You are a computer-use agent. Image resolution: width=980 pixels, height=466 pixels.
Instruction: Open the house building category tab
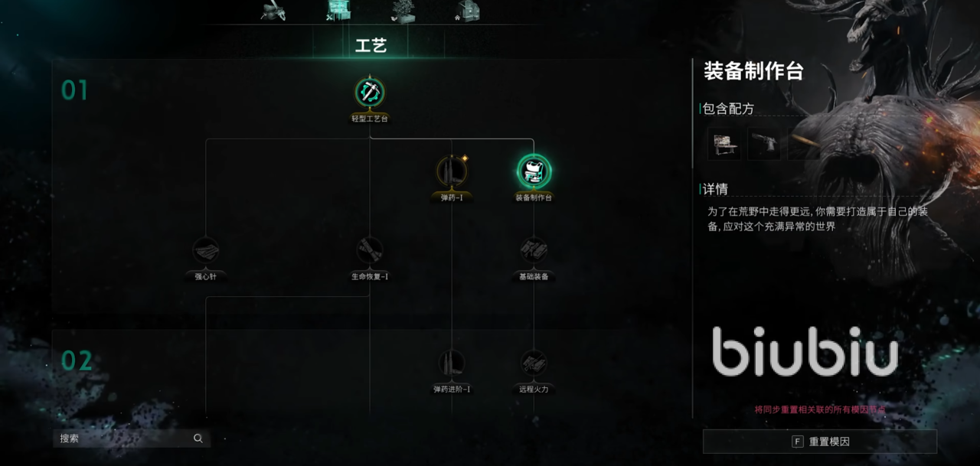click(468, 10)
